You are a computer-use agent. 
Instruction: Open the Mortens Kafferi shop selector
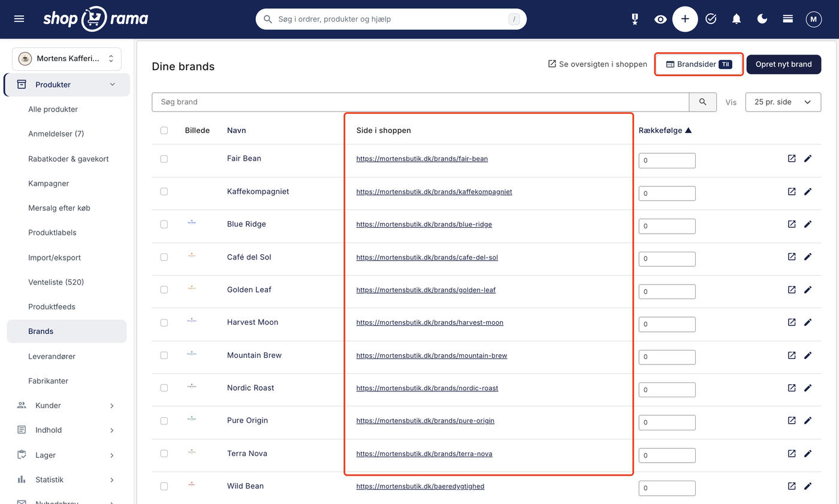click(x=67, y=59)
